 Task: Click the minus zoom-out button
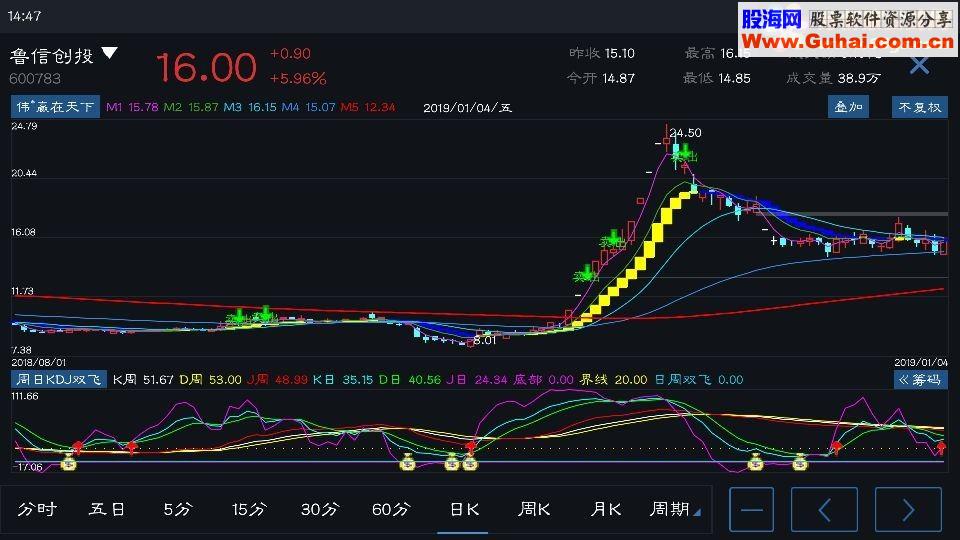pos(751,509)
